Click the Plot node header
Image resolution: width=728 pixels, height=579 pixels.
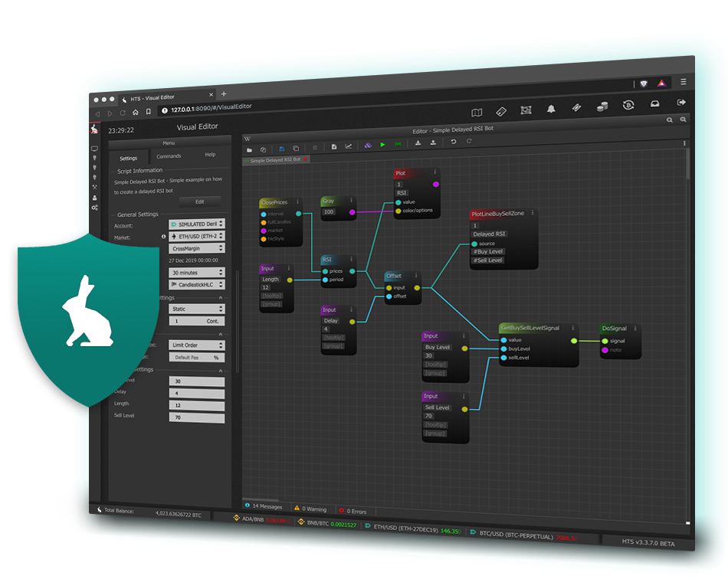click(416, 173)
